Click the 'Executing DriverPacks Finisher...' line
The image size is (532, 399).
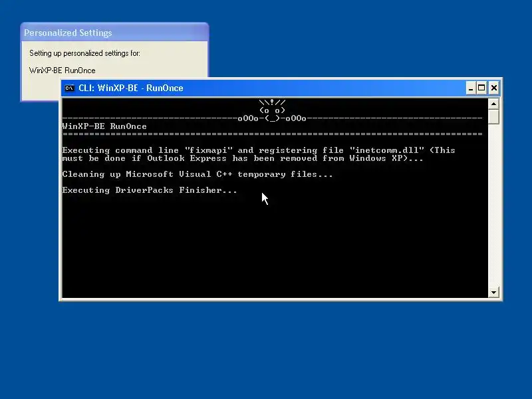click(x=150, y=190)
